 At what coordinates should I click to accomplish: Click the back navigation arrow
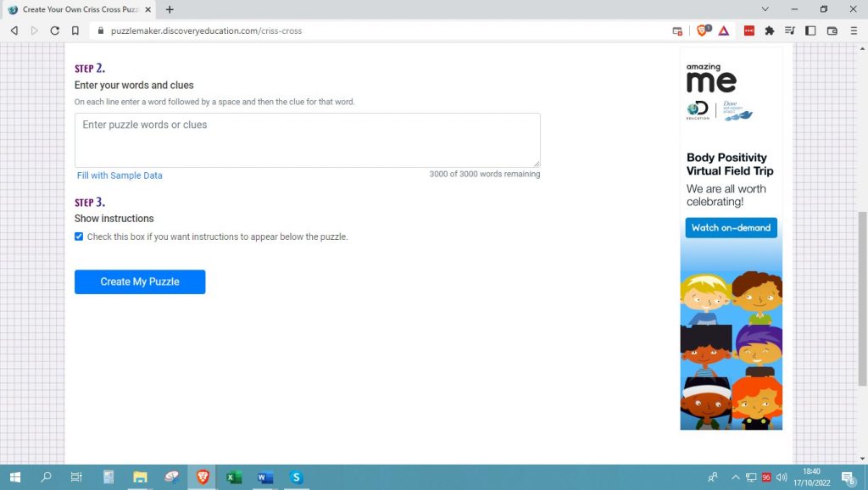coord(14,31)
